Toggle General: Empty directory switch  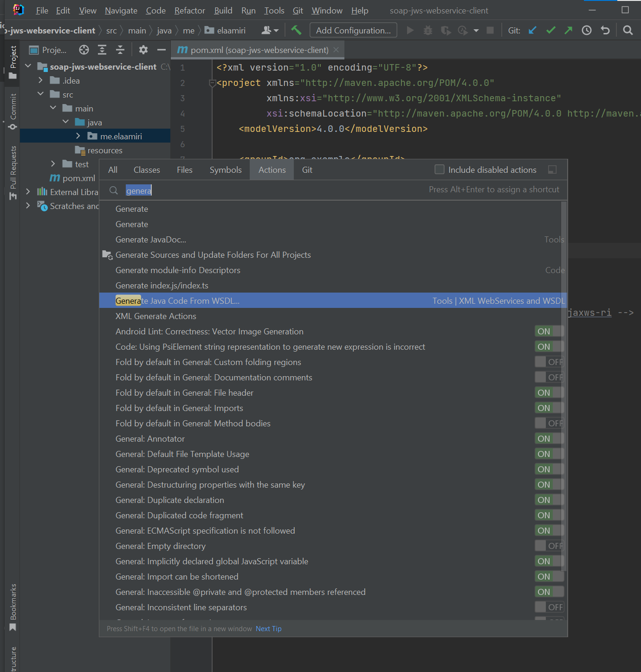pyautogui.click(x=549, y=546)
